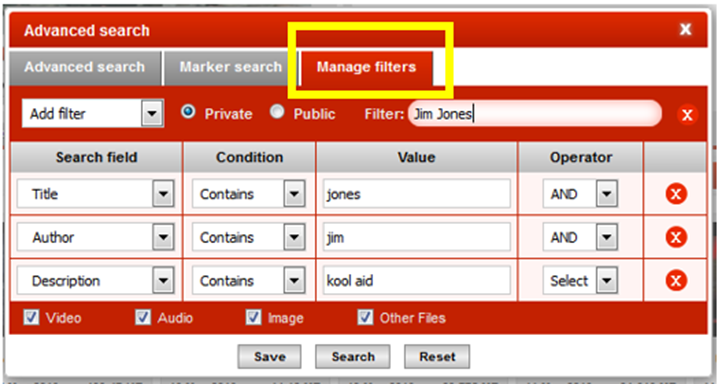The height and width of the screenshot is (384, 718).
Task: Click the Filter name field 'Jim Jones'
Action: [535, 114]
